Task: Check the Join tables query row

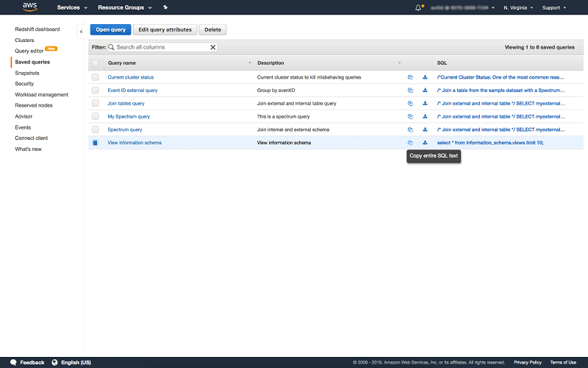Action: [96, 103]
